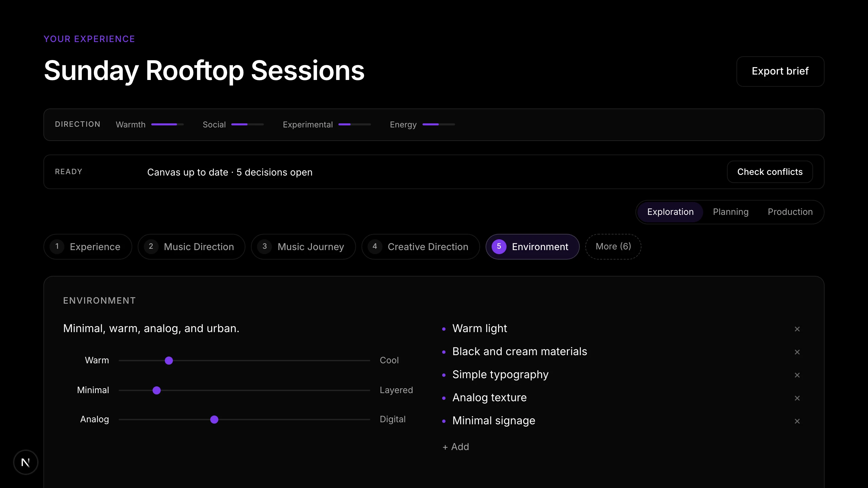The height and width of the screenshot is (488, 868).
Task: Click the 'Warm light' list text
Action: [x=480, y=328]
